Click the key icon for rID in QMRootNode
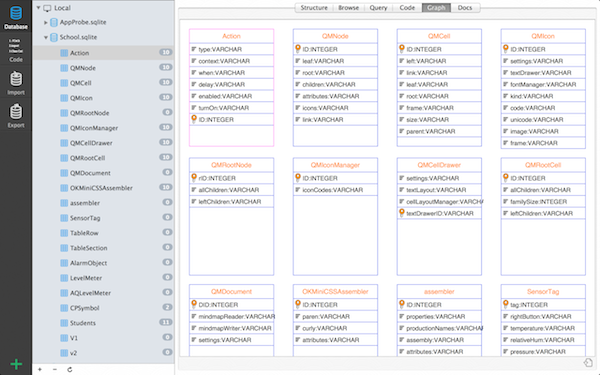 coord(194,178)
